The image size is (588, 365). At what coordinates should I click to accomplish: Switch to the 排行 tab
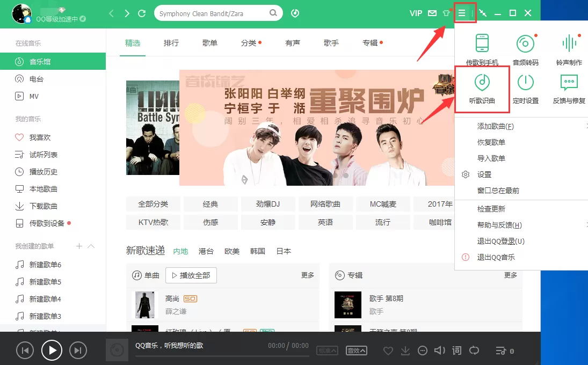pyautogui.click(x=171, y=43)
